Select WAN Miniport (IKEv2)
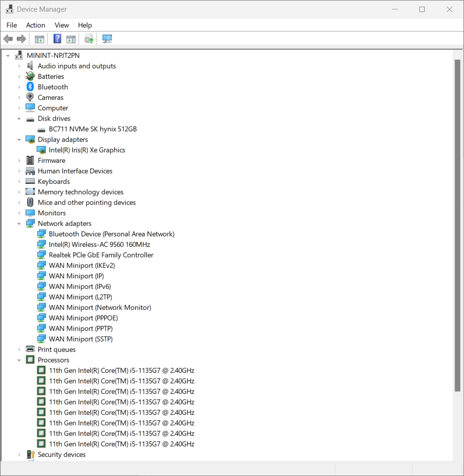The image size is (464, 476). [x=82, y=266]
